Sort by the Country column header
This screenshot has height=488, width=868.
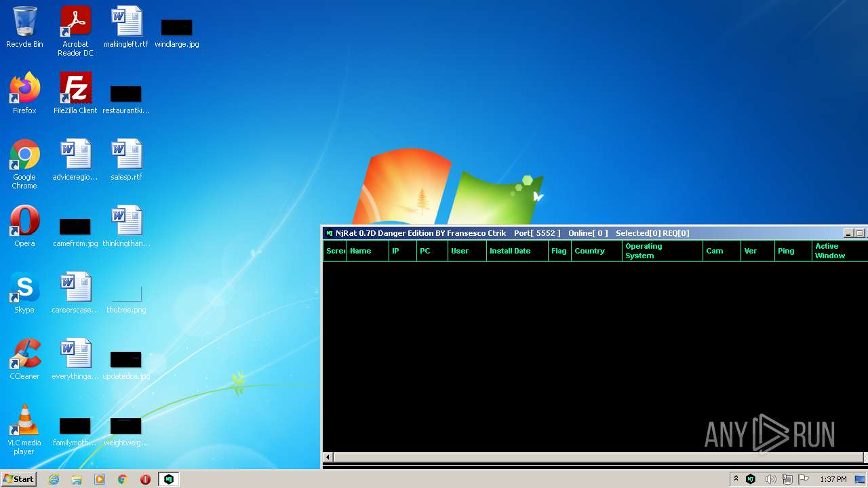tap(597, 251)
